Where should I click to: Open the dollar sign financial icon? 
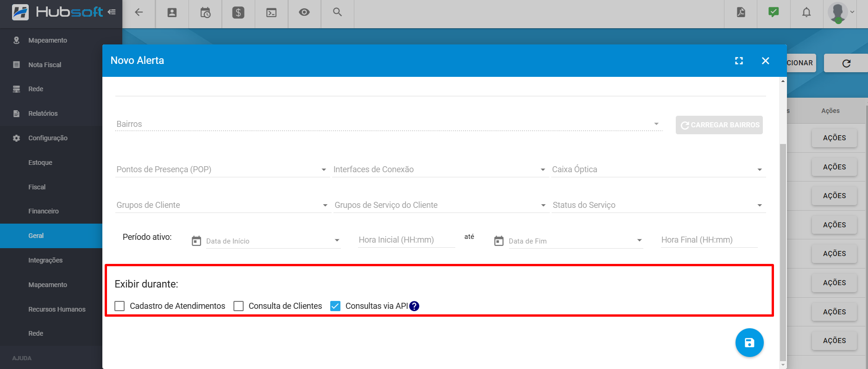click(238, 13)
